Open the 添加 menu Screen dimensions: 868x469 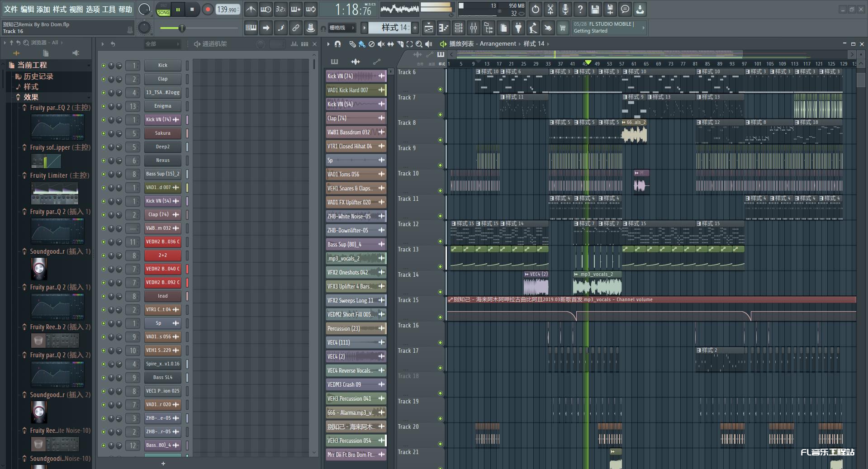point(43,9)
